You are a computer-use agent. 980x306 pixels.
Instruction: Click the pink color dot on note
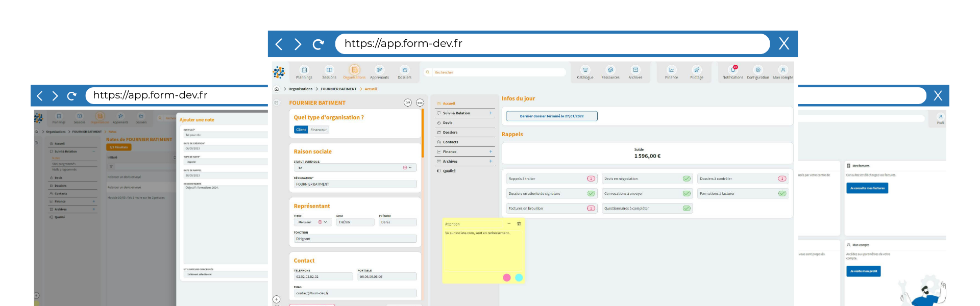point(506,277)
